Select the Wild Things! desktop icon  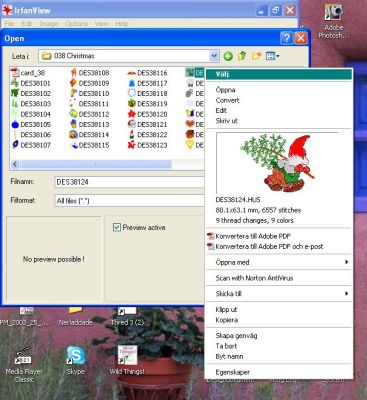point(127,360)
